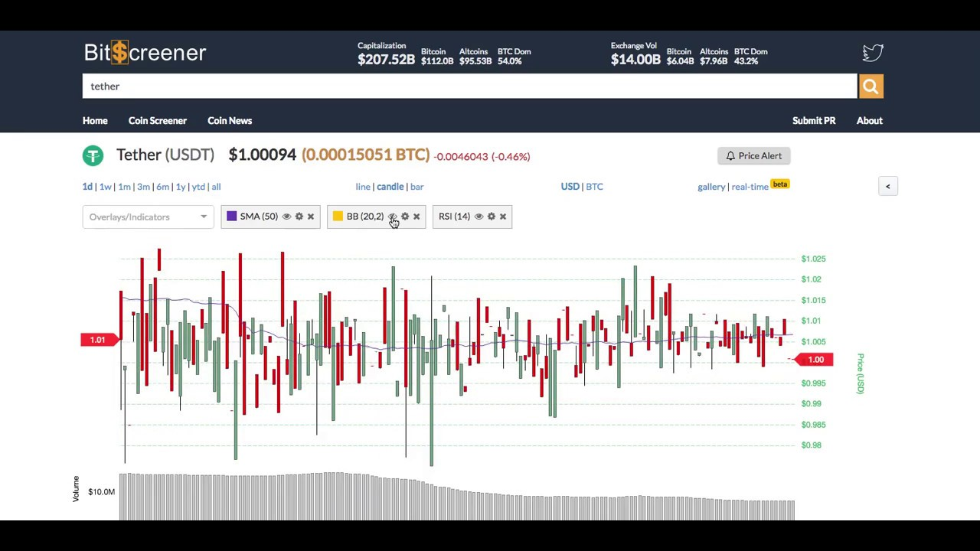The height and width of the screenshot is (551, 980).
Task: Click the $14.00B exchange volume figure
Action: pos(635,60)
